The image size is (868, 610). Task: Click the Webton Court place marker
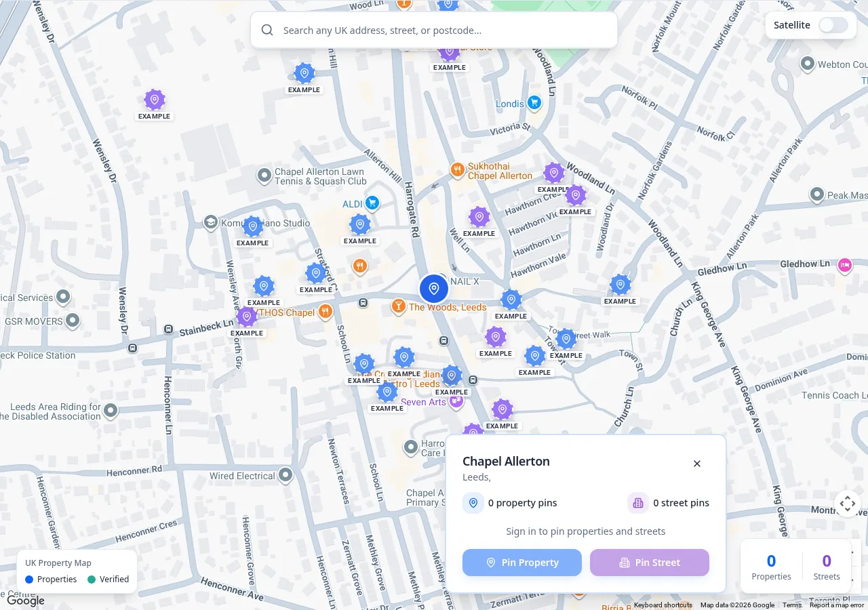(x=808, y=64)
